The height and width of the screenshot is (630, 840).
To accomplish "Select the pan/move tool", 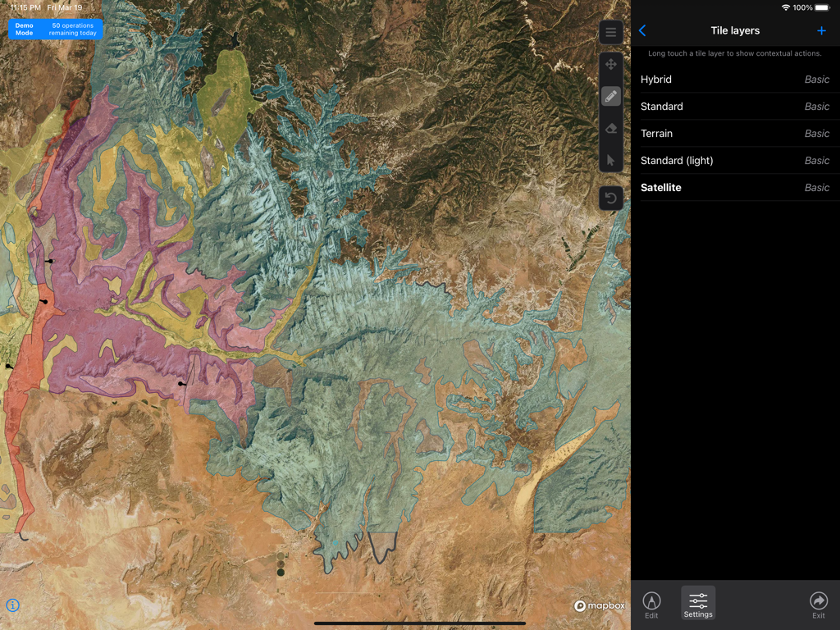I will [609, 64].
